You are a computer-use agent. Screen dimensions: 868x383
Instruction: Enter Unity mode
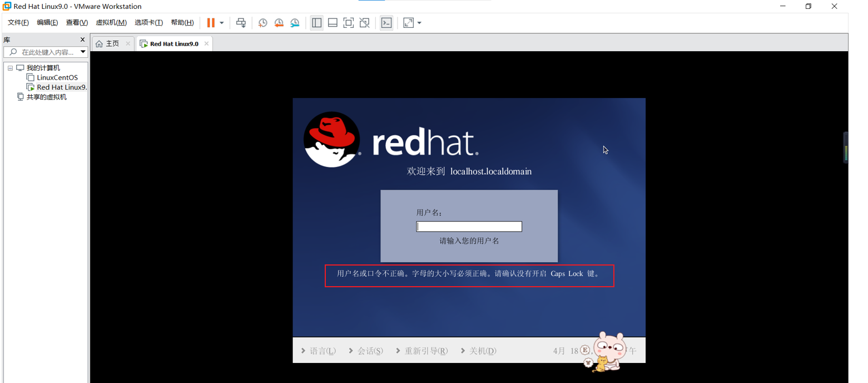409,22
